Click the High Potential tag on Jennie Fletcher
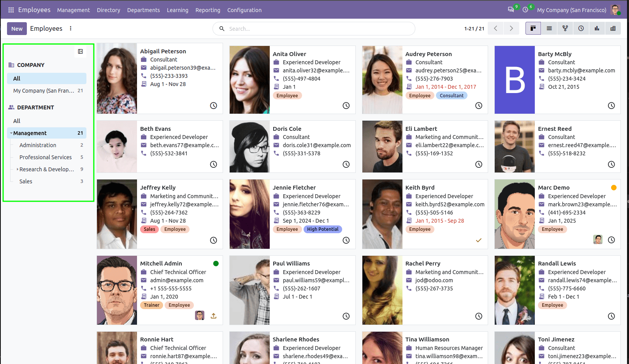The image size is (629, 364). 323,229
